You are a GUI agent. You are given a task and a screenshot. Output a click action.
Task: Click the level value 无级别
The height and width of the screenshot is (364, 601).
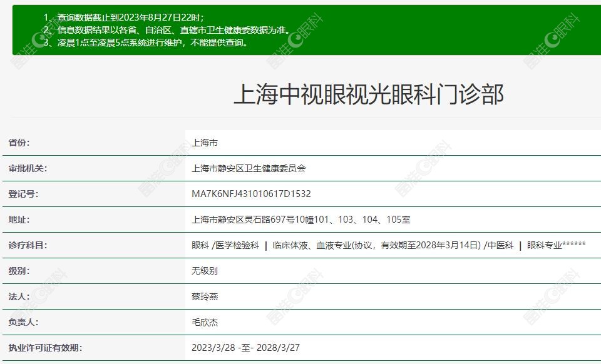[205, 271]
